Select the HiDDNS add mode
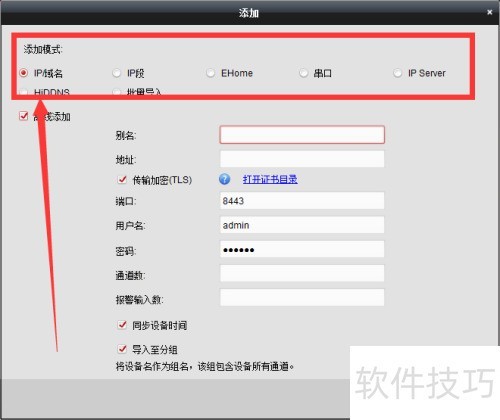This screenshot has width=500, height=420. tap(23, 91)
